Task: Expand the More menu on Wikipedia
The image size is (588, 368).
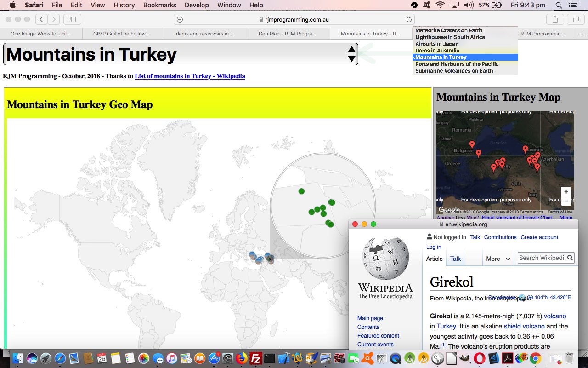Action: 498,259
